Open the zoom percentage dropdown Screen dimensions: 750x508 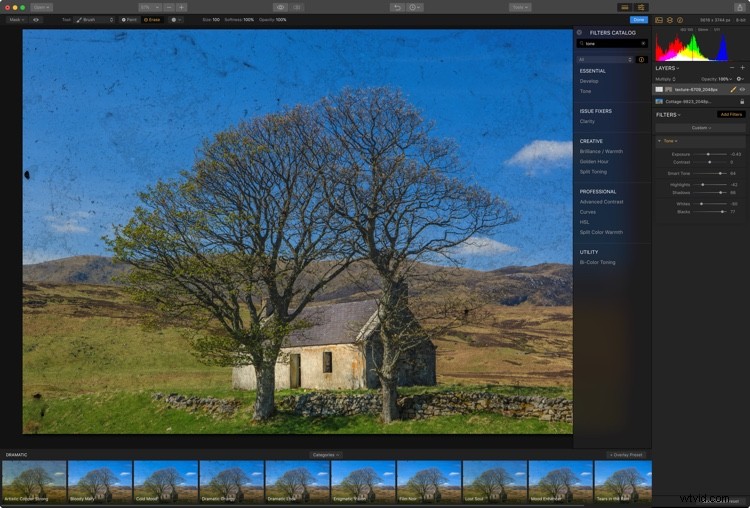[150, 7]
